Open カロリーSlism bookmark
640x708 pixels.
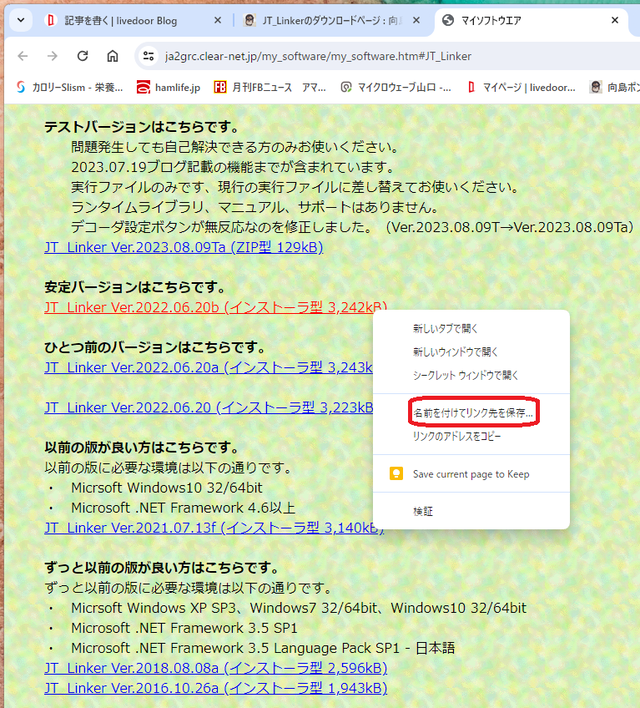click(x=69, y=87)
